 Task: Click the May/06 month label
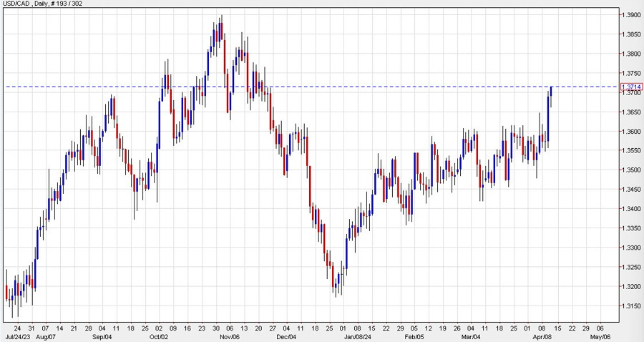pos(601,337)
